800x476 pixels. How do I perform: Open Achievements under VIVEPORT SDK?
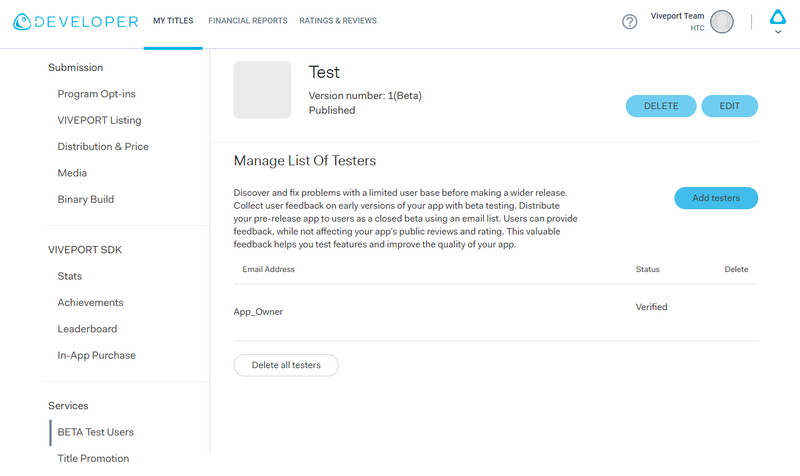point(90,303)
